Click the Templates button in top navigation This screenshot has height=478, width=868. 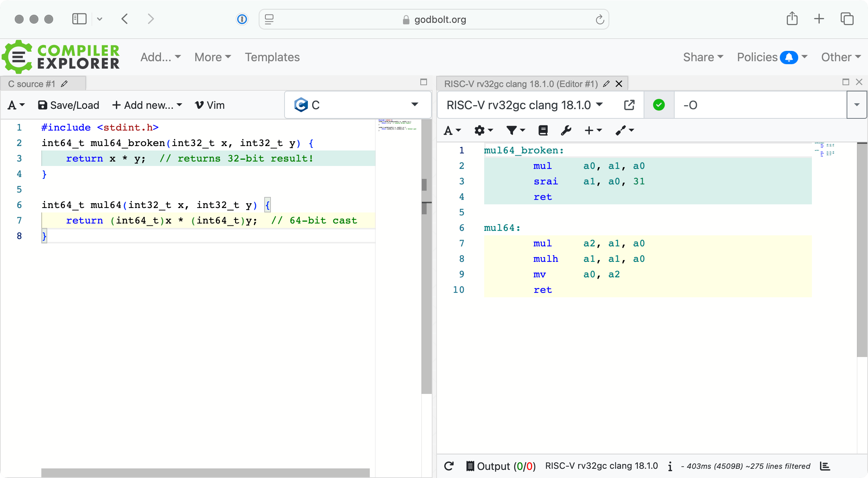tap(272, 57)
